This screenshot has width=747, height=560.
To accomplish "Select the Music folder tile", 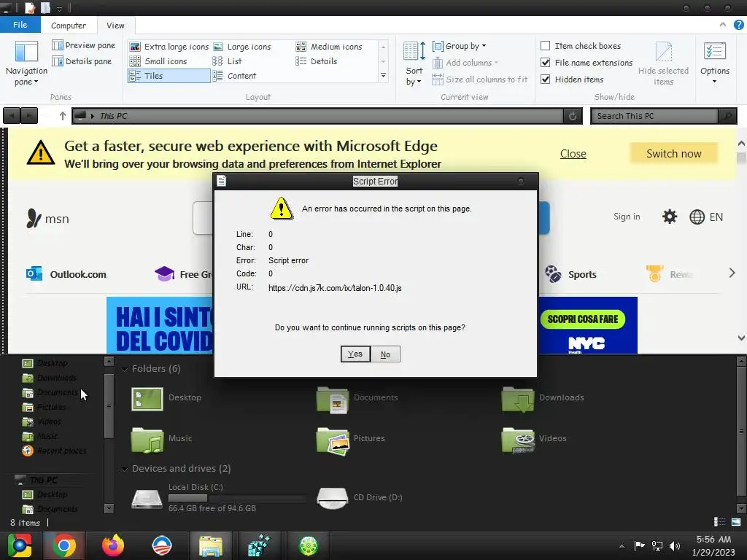I will pos(162,439).
